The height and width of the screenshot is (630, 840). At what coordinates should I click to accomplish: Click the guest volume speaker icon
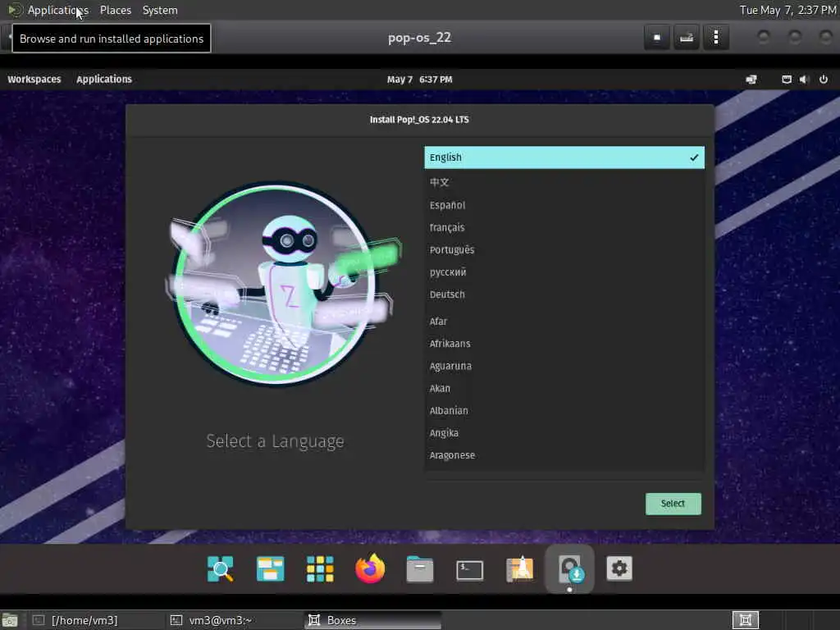point(804,80)
